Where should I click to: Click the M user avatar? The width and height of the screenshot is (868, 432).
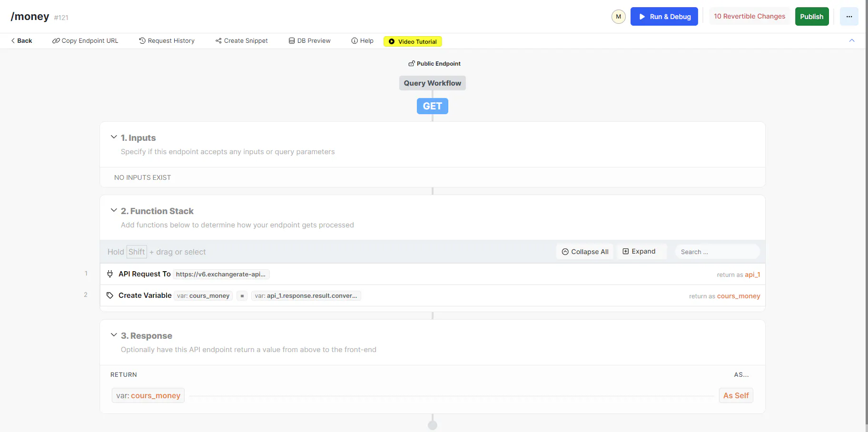click(x=618, y=17)
